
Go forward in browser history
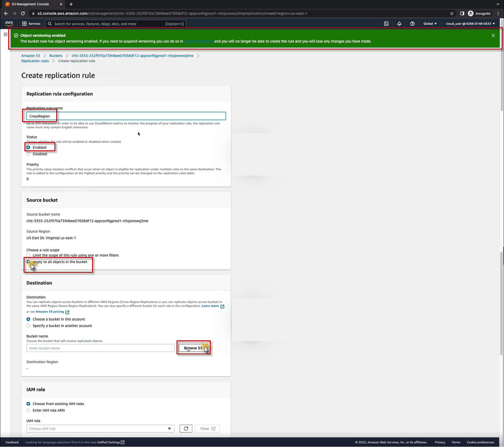click(14, 13)
